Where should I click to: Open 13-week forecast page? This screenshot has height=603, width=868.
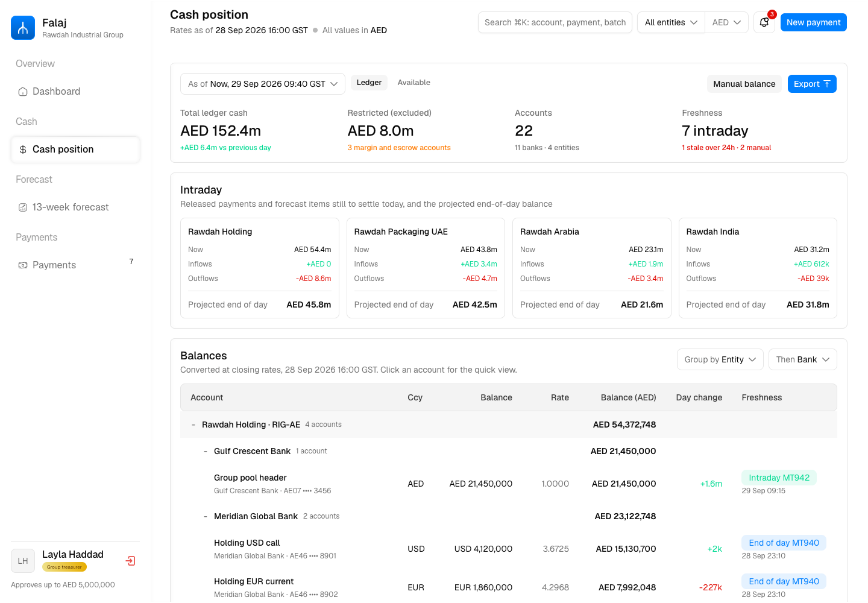75,207
